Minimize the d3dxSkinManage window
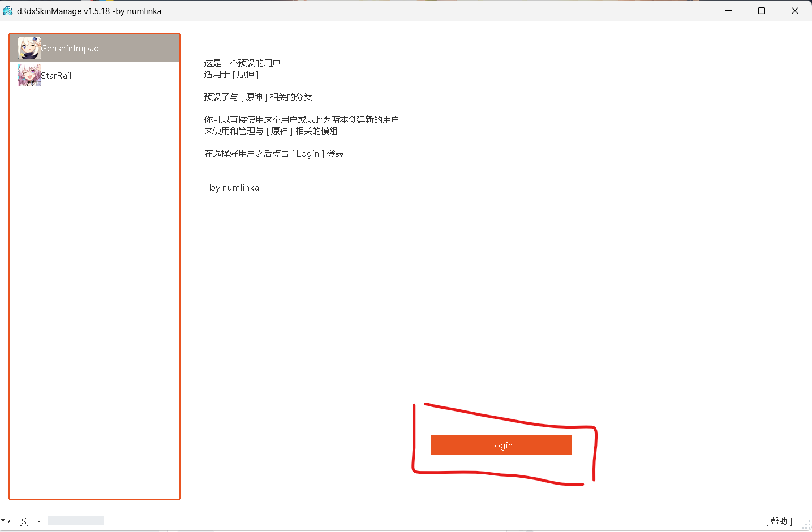 point(729,11)
